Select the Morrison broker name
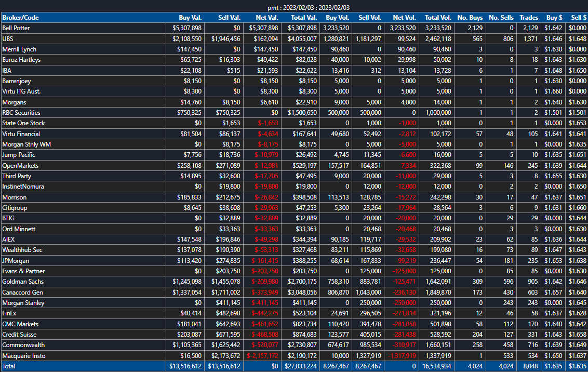 pos(14,197)
